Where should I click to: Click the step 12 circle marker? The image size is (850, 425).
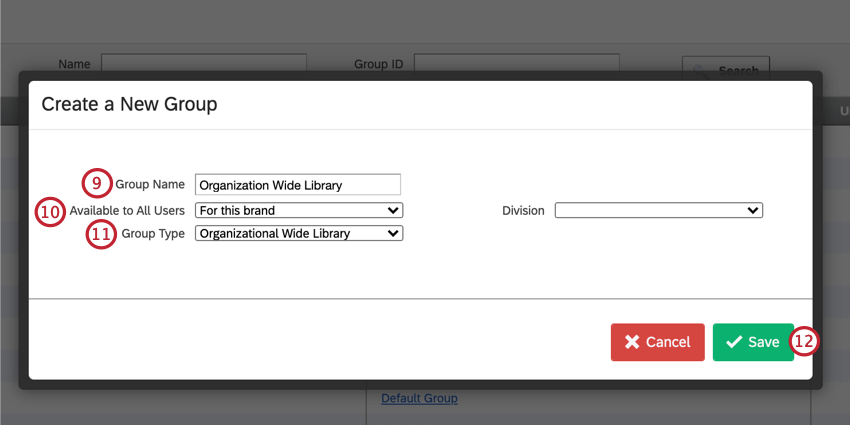(805, 342)
